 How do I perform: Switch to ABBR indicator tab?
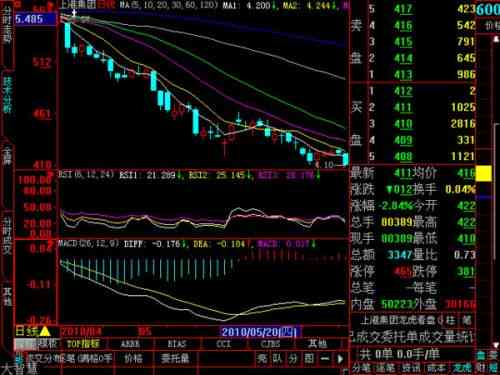coord(130,344)
